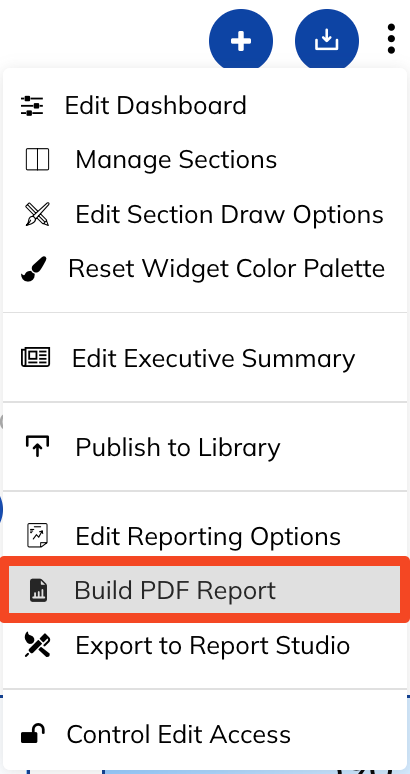
Task: Open the three-dot kebab menu
Action: (x=391, y=39)
